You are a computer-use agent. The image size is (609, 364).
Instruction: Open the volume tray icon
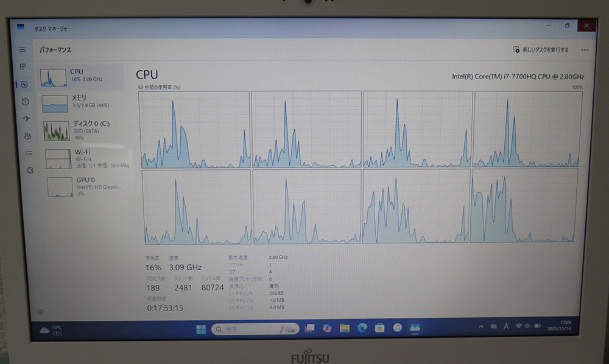(x=527, y=326)
